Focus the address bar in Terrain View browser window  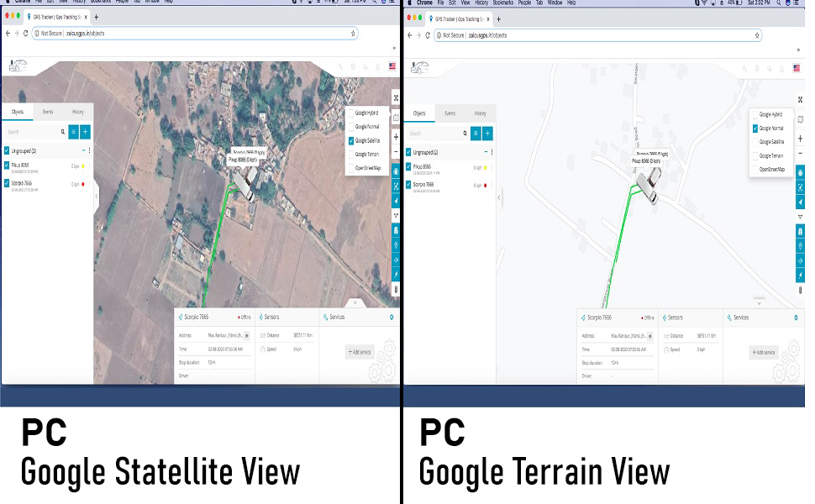pyautogui.click(x=597, y=35)
